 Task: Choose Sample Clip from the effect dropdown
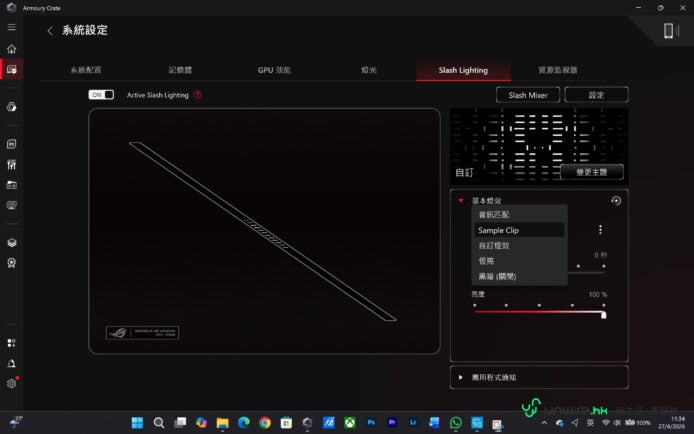519,230
